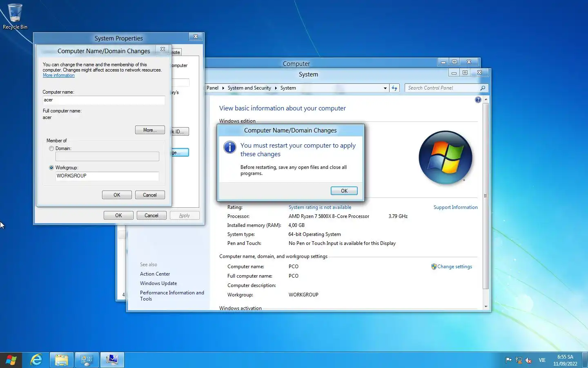Viewport: 588px width, 368px height.
Task: Click the VIE input language indicator
Action: (x=542, y=360)
